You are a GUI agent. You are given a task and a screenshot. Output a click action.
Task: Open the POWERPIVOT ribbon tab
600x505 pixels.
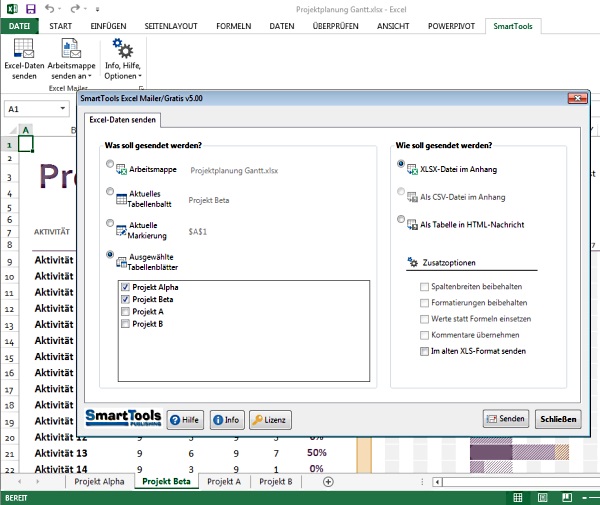coord(451,26)
